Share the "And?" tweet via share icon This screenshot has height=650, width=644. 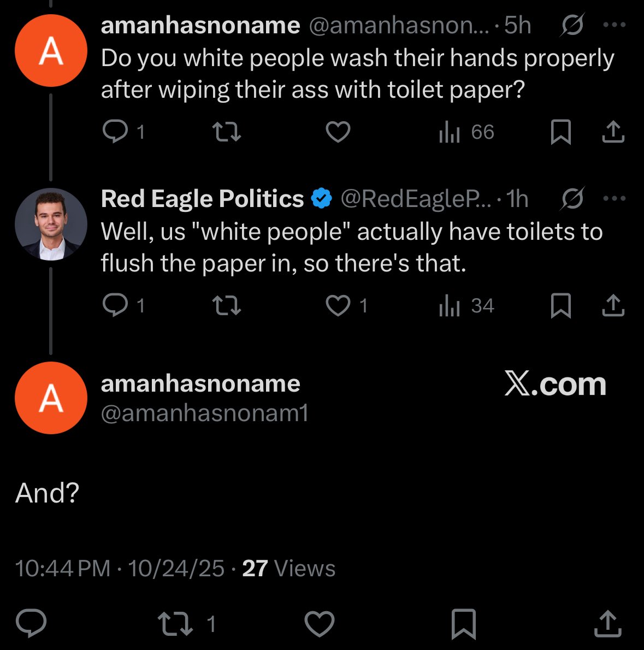tap(608, 623)
